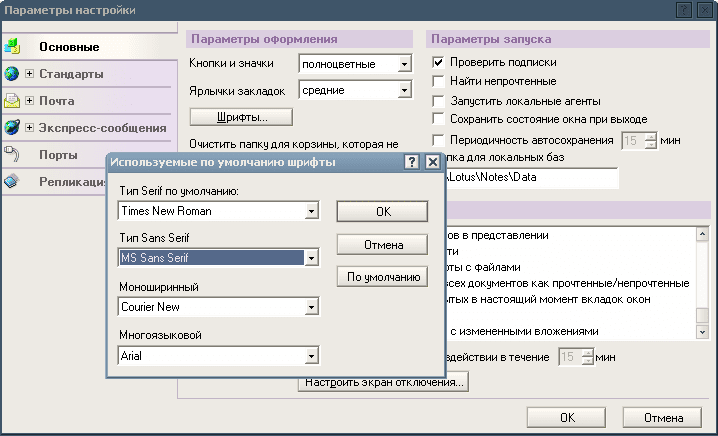
Task: Open the Кнопки и значки dropdown
Action: (404, 64)
